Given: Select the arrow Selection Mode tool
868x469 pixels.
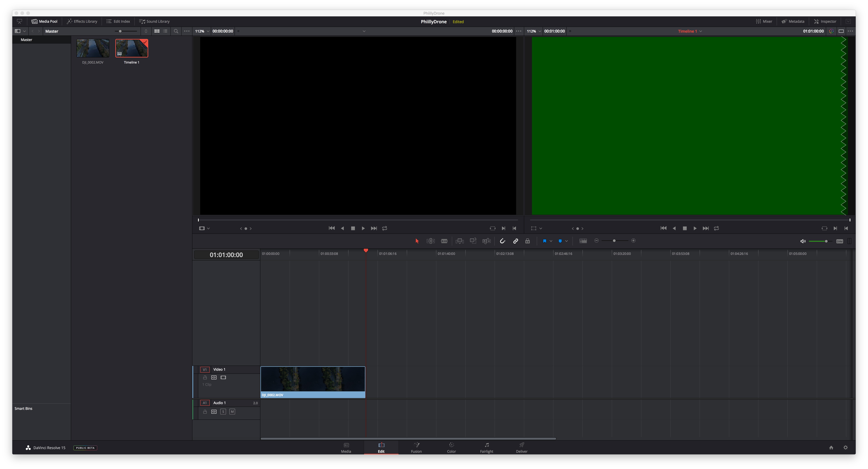Looking at the screenshot, I should pyautogui.click(x=417, y=241).
